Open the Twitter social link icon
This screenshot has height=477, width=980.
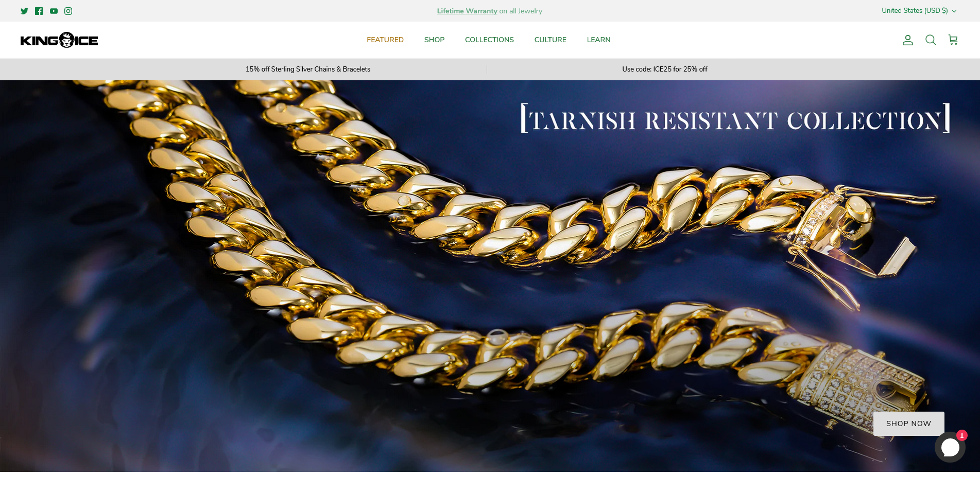tap(24, 11)
